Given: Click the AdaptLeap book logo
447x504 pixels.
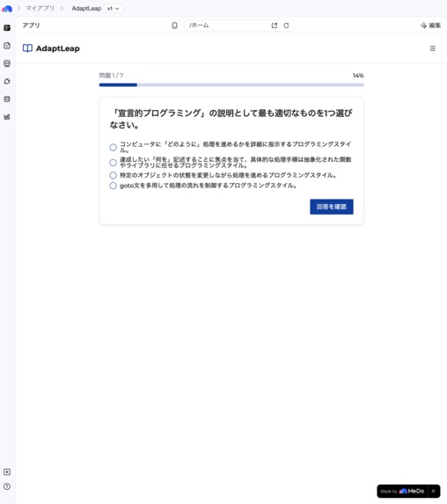Looking at the screenshot, I should click(x=27, y=48).
